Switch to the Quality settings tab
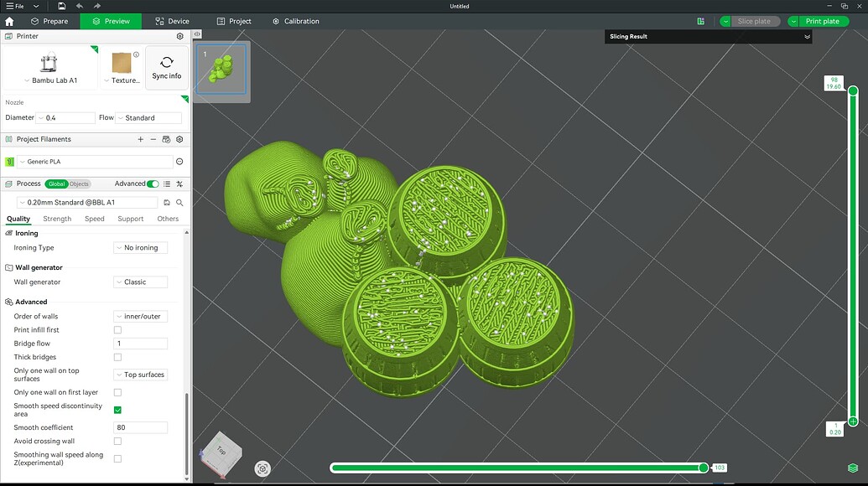Screen dimensions: 868x486 (x=18, y=219)
